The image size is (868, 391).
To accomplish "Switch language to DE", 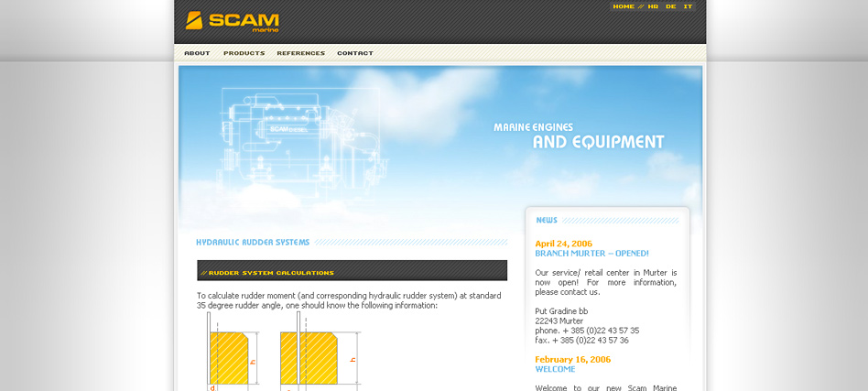I will 671,6.
